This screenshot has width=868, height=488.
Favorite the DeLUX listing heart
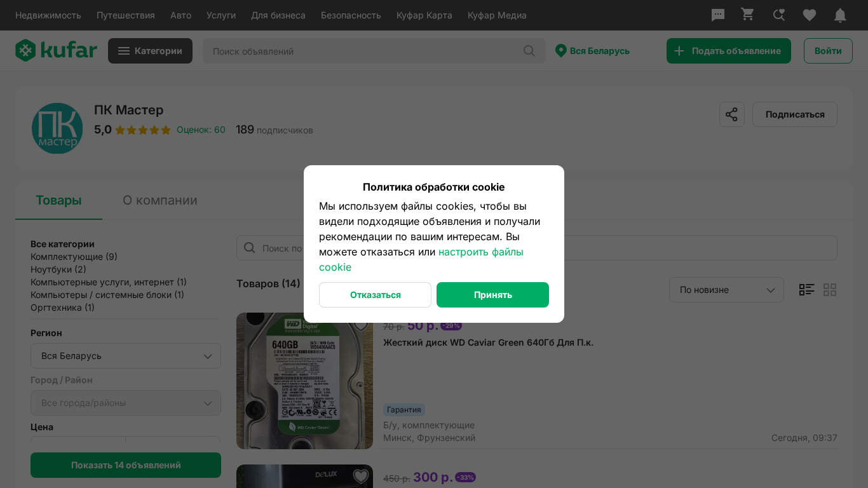(361, 476)
